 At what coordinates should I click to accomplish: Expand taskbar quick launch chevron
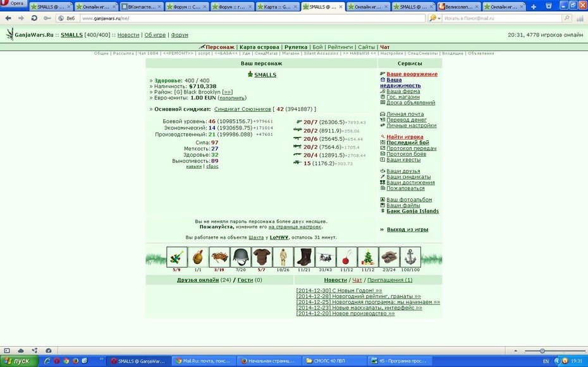(102, 360)
